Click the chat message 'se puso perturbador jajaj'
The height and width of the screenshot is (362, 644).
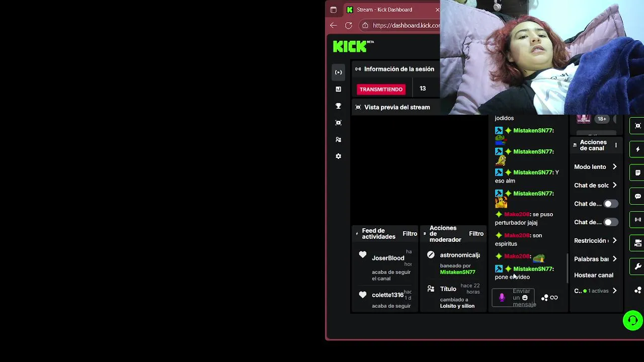(524, 218)
